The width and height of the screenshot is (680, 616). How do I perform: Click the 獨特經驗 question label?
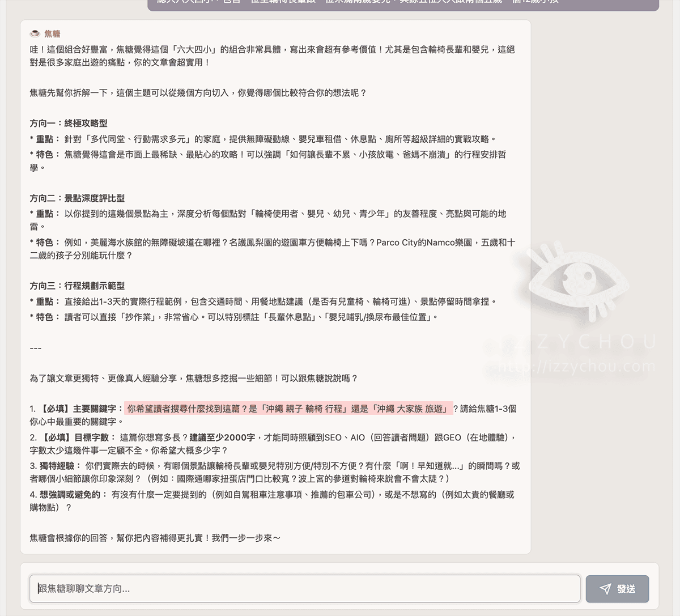(x=61, y=465)
